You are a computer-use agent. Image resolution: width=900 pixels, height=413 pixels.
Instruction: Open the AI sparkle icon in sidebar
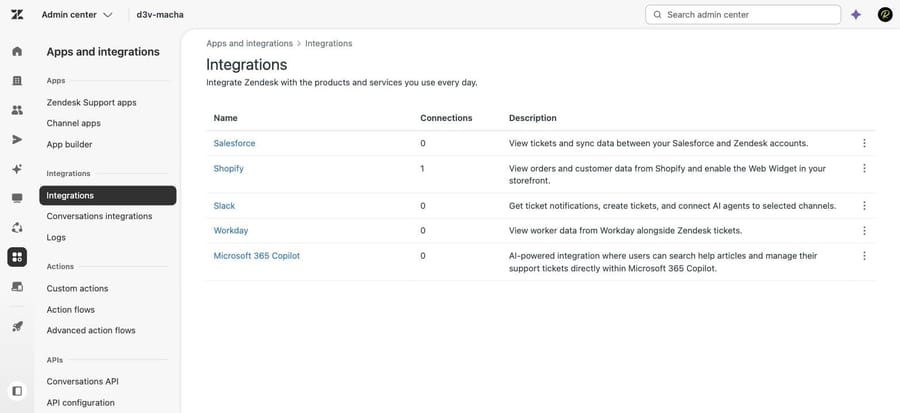pos(17,169)
